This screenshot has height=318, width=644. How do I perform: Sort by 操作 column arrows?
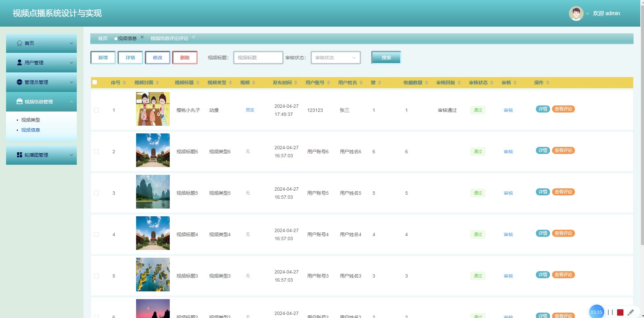548,83
